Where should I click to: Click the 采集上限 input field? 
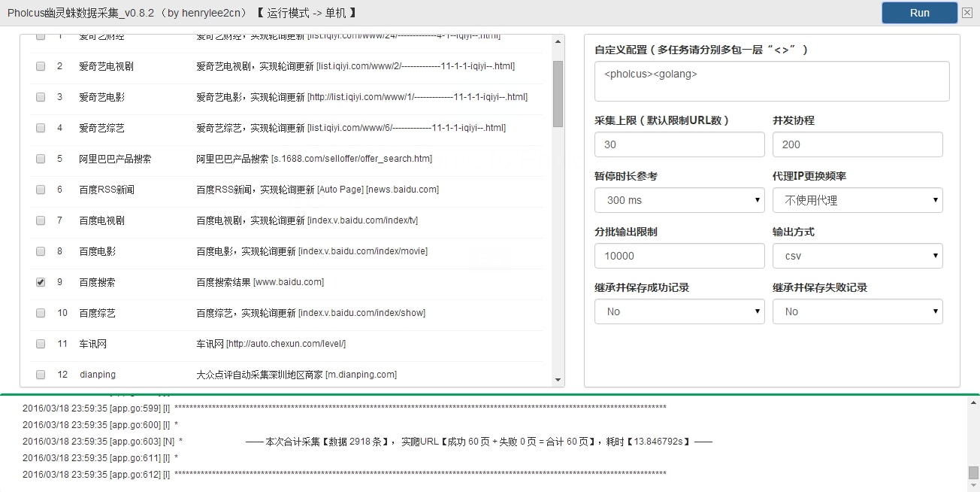click(679, 144)
